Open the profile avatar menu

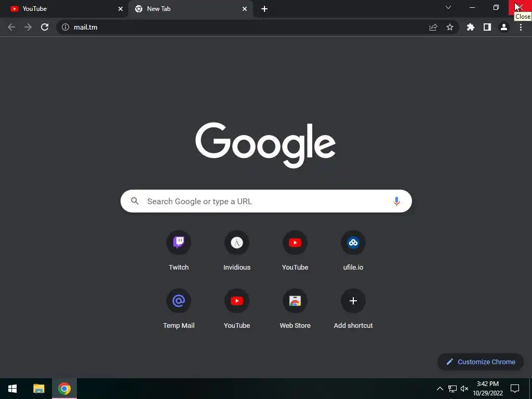click(x=504, y=27)
